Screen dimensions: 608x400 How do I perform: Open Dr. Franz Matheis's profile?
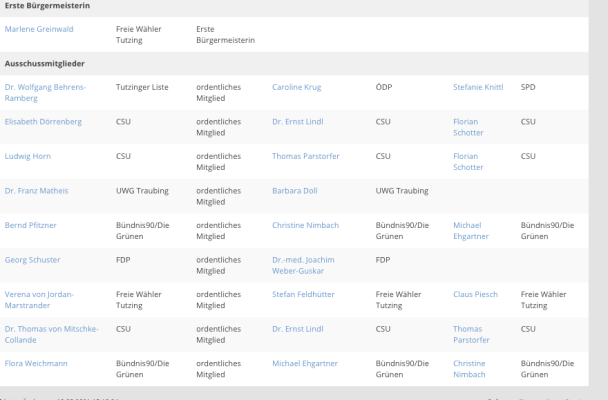click(36, 191)
